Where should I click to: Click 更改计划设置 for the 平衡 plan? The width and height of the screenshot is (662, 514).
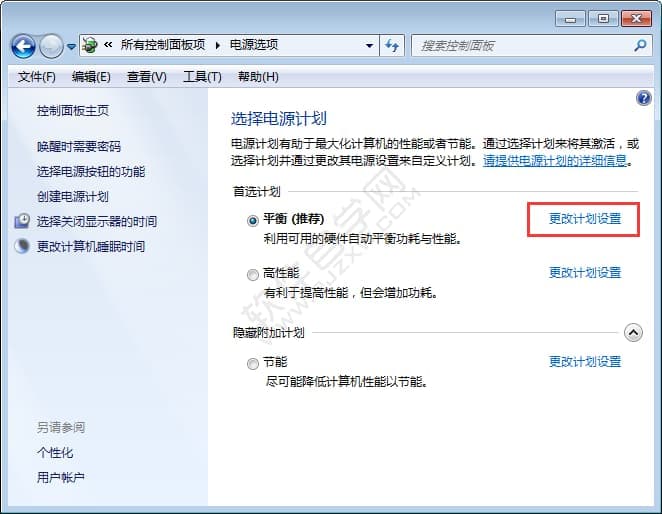(x=585, y=219)
